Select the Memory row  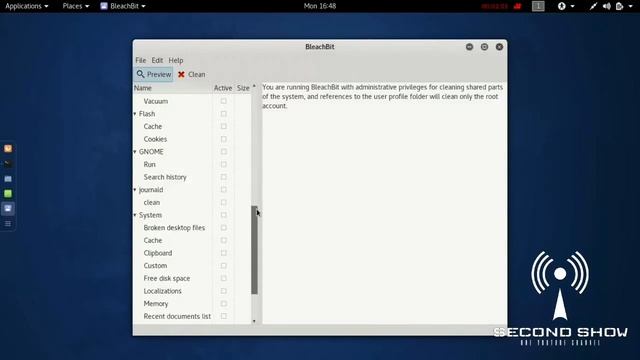(x=192, y=303)
